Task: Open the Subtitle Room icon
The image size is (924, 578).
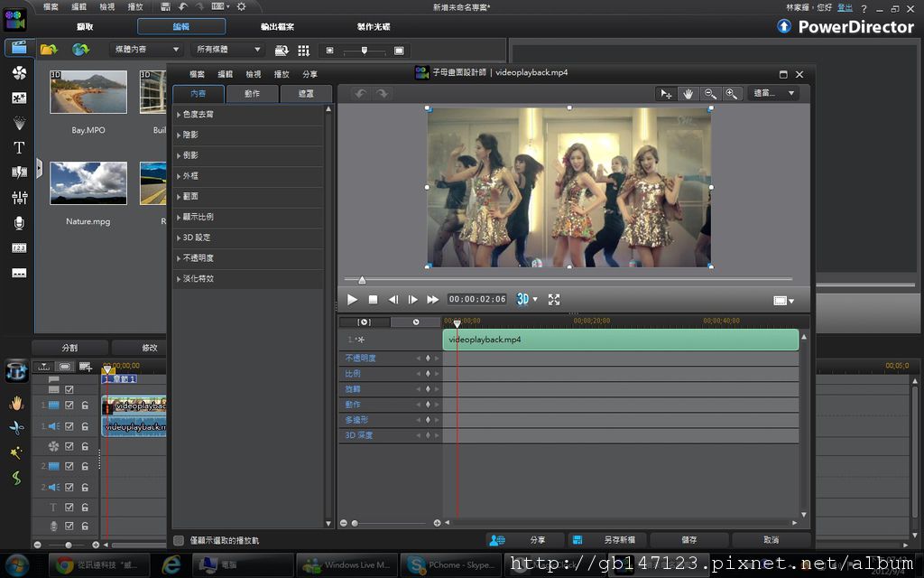Action: pos(19,273)
